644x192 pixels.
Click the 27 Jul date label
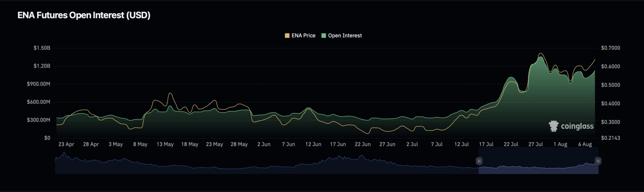tap(536, 144)
